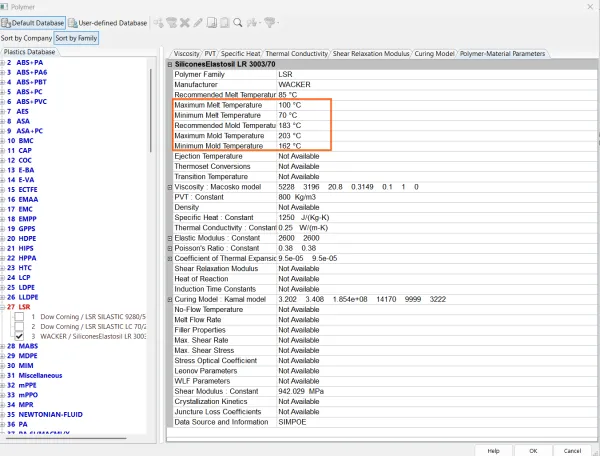This screenshot has height=456, width=600.
Task: Click the magnifier search icon
Action: [x=238, y=23]
